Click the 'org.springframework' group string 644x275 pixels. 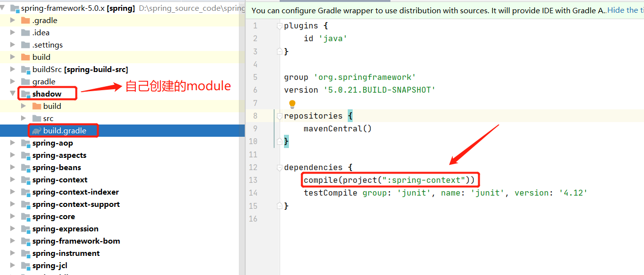365,77
